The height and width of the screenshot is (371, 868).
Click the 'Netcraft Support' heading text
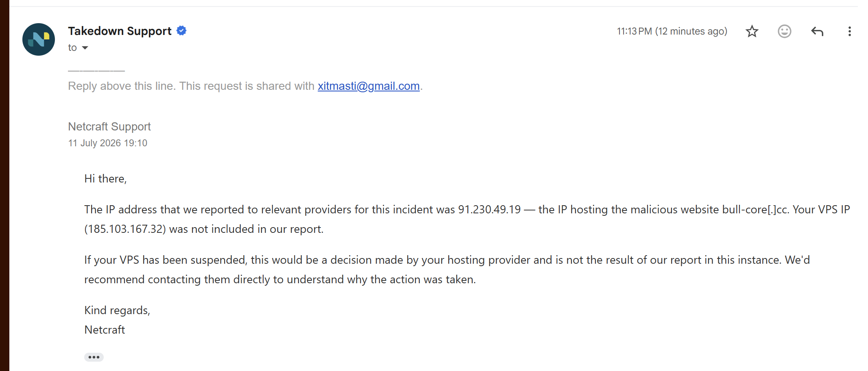pyautogui.click(x=109, y=127)
